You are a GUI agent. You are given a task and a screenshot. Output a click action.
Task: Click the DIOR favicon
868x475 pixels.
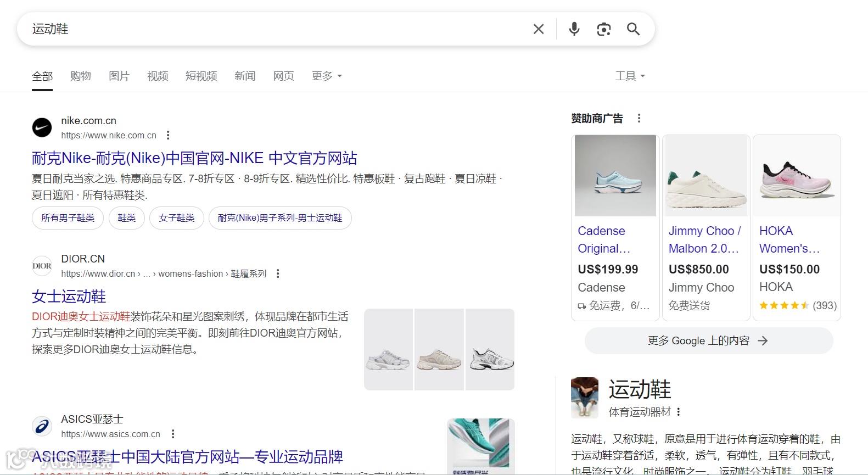[42, 266]
